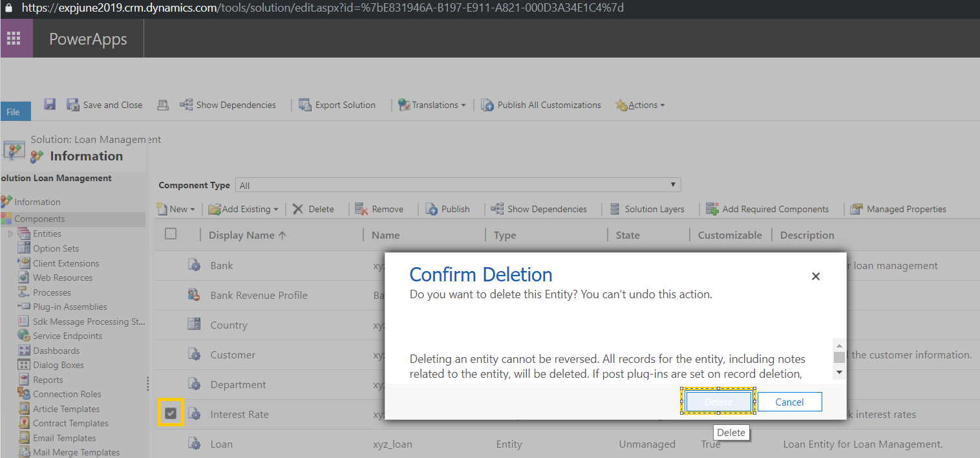
Task: Click Publish All Customizations
Action: pyautogui.click(x=541, y=105)
